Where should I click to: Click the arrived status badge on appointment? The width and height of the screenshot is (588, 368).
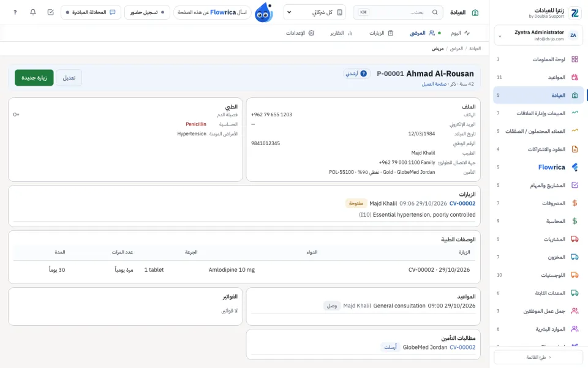[331, 306]
